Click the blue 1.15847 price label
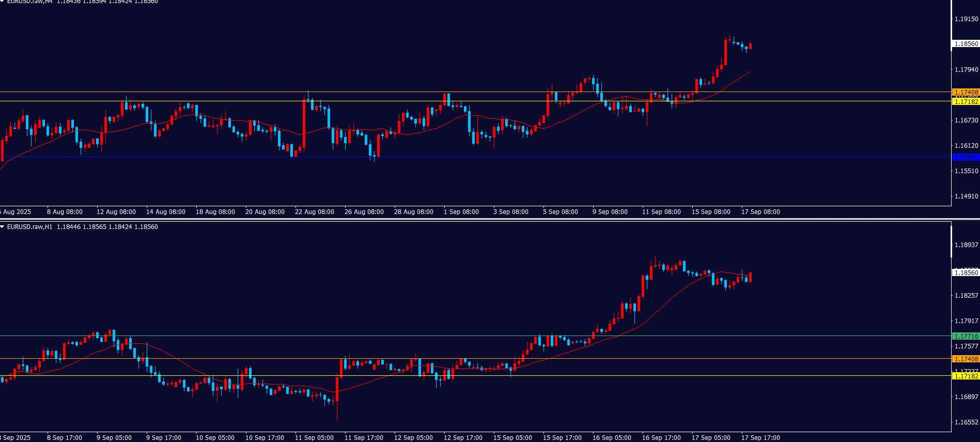This screenshot has height=442, width=980. pyautogui.click(x=966, y=157)
